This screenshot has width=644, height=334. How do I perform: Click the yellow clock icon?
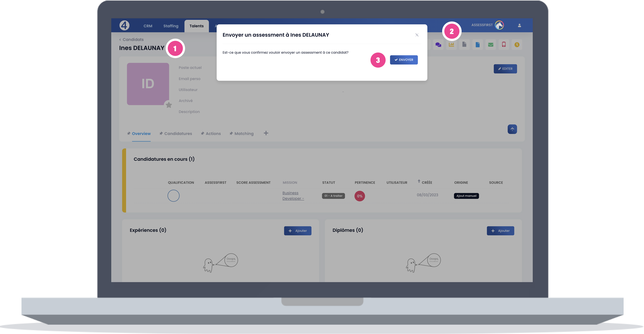[x=517, y=45]
